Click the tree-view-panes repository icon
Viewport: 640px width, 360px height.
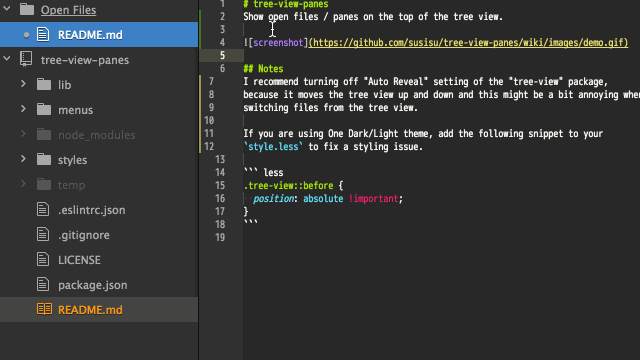pos(26,59)
